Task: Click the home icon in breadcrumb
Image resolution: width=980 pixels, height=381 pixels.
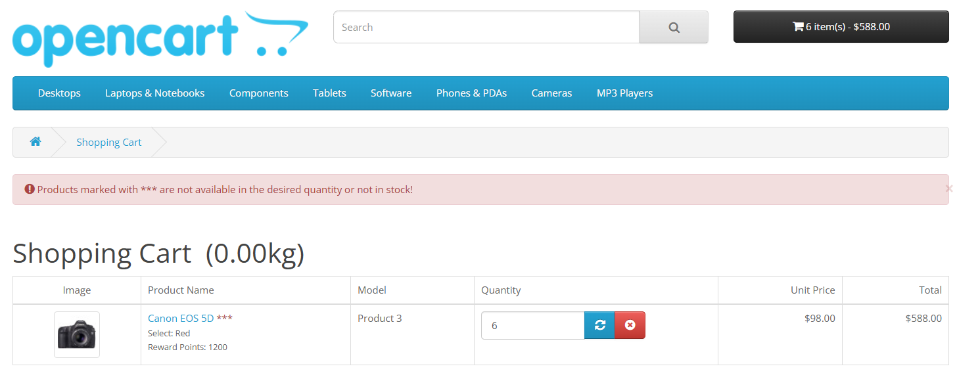Action: 35,142
